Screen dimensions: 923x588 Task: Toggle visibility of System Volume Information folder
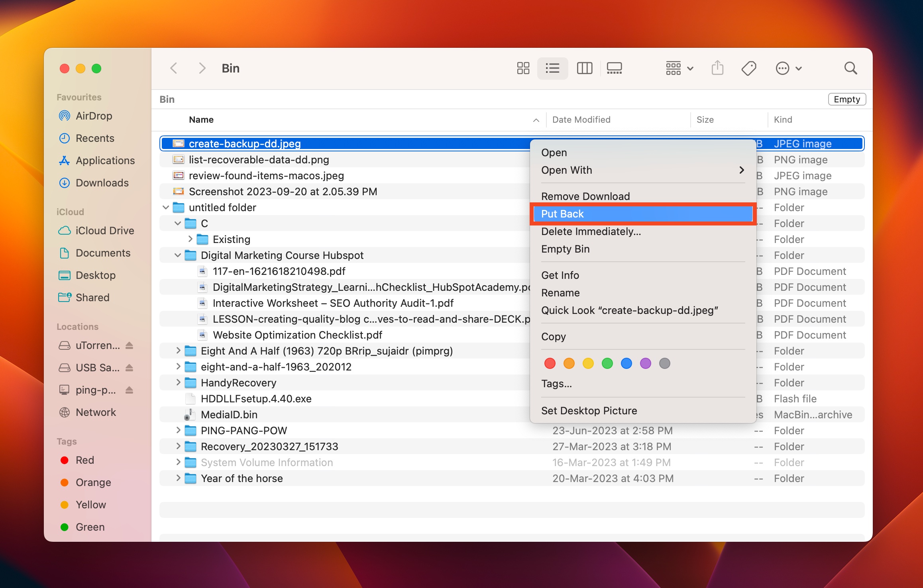(176, 462)
